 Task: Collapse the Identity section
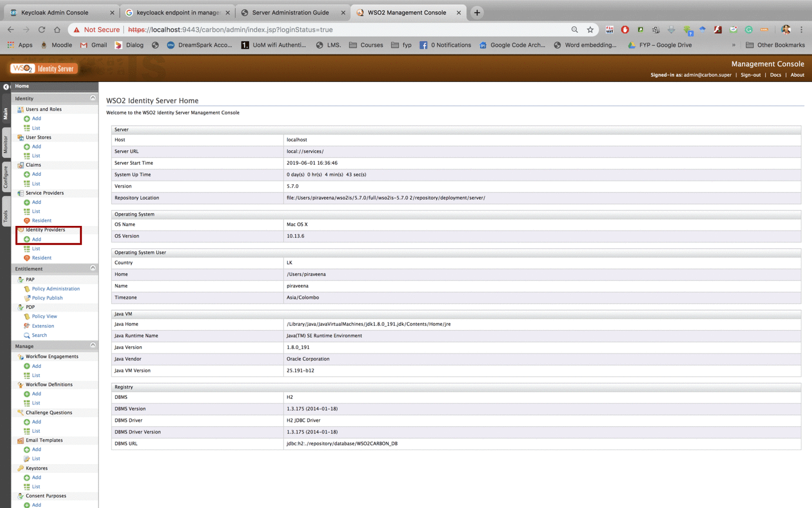[x=93, y=98]
